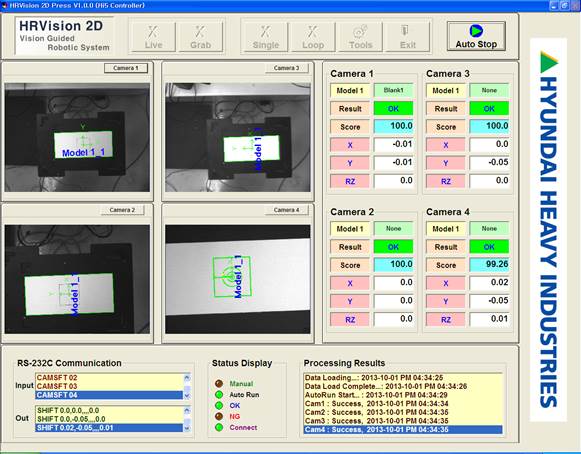
Task: Select highlighted Cam4 : Success log entry
Action: 403,430
